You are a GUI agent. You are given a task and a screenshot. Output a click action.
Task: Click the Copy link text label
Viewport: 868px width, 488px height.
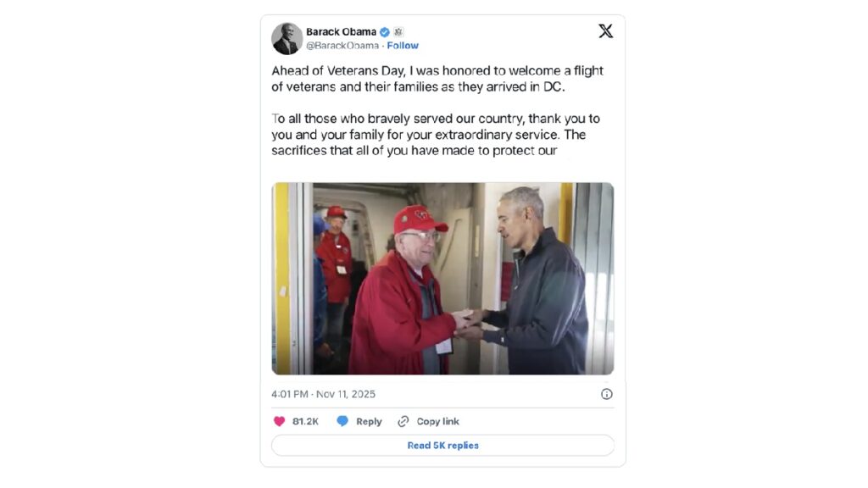click(438, 422)
